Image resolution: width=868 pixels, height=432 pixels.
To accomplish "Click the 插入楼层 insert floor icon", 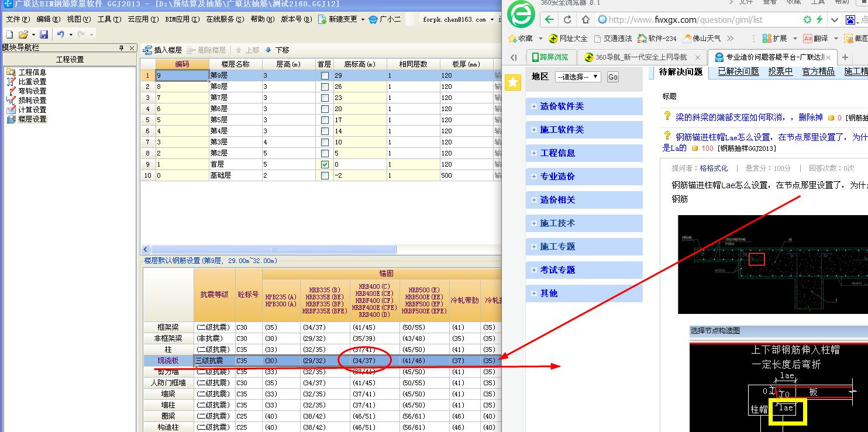I will 148,50.
